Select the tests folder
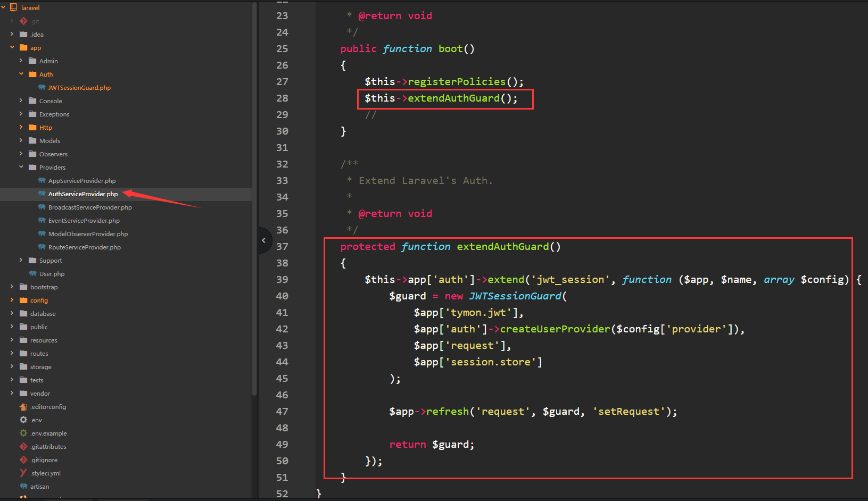 37,380
